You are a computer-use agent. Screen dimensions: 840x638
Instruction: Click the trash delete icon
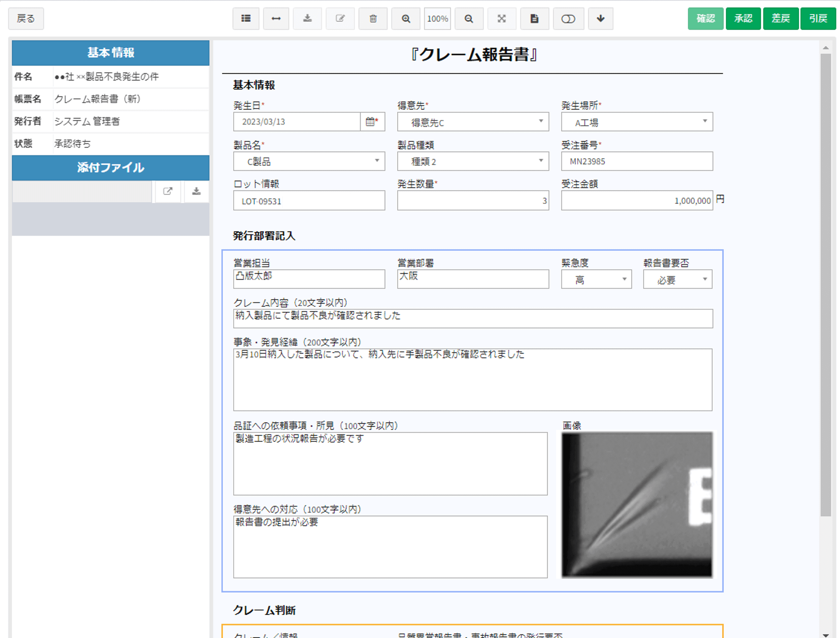(x=373, y=19)
